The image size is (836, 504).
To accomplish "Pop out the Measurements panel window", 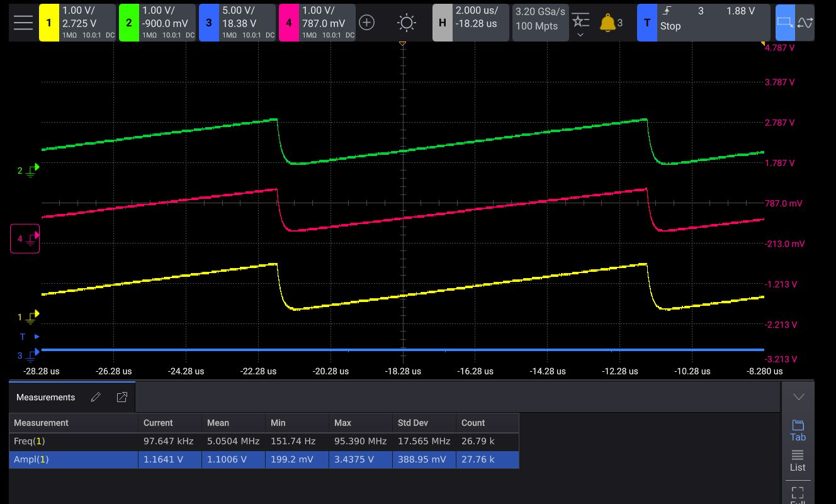I will [x=122, y=397].
